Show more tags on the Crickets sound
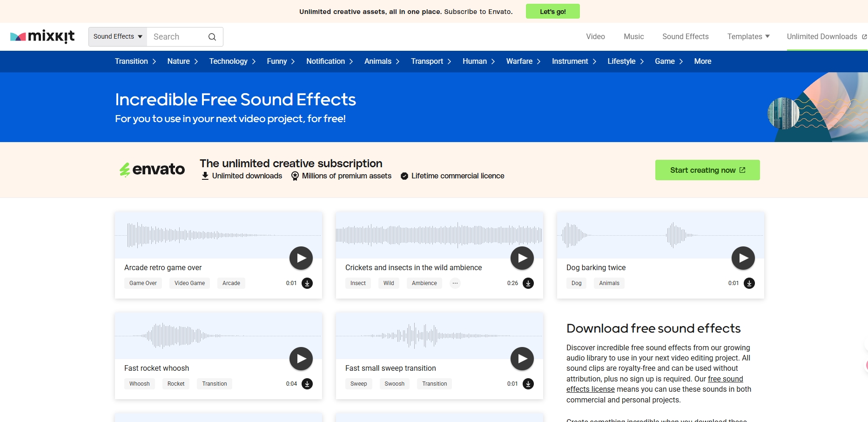 pyautogui.click(x=455, y=283)
